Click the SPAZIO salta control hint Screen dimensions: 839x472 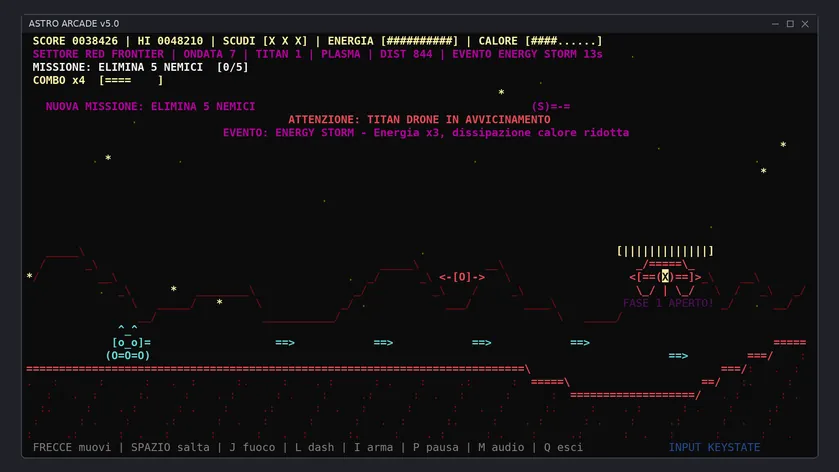tap(170, 447)
